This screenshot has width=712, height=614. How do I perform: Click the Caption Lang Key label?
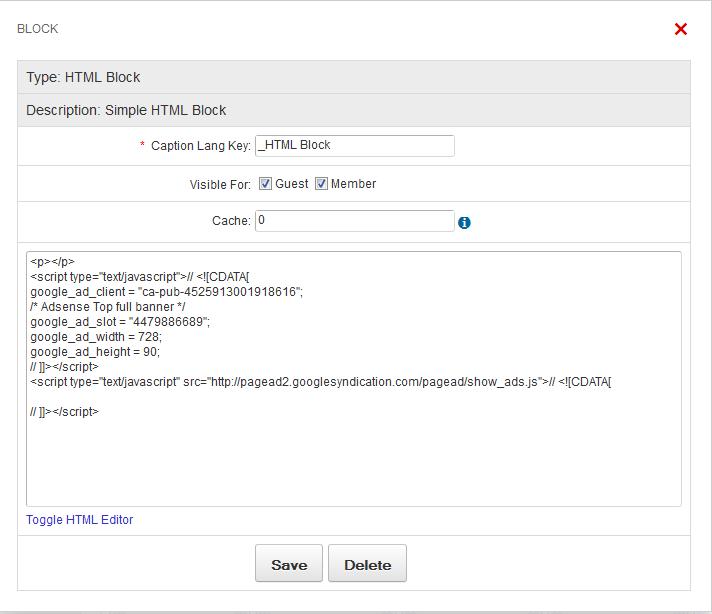coord(200,146)
